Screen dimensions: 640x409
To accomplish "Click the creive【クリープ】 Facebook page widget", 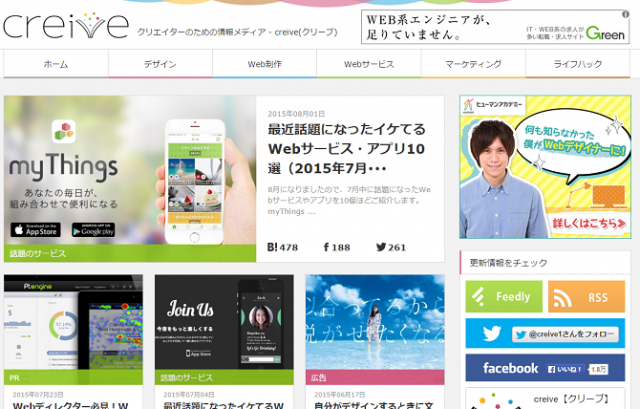I will pos(545,399).
